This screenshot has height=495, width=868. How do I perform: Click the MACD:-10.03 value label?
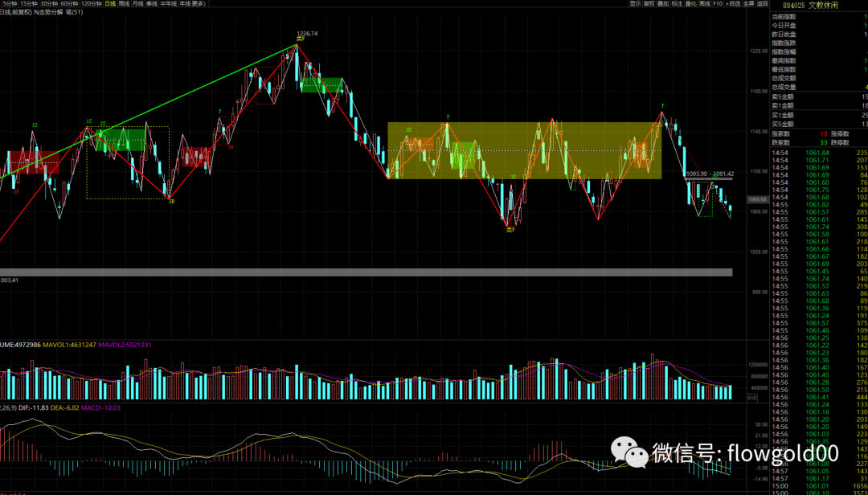pos(100,407)
